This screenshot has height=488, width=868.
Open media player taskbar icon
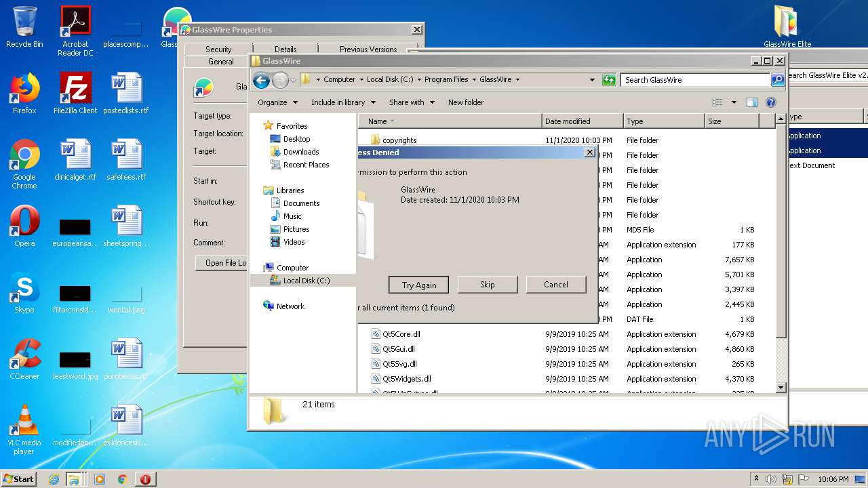tap(100, 479)
